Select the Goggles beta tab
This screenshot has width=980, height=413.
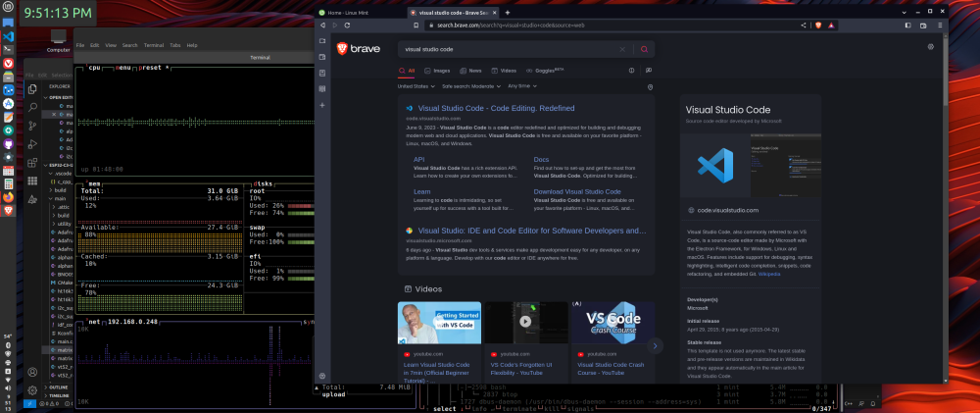click(545, 71)
